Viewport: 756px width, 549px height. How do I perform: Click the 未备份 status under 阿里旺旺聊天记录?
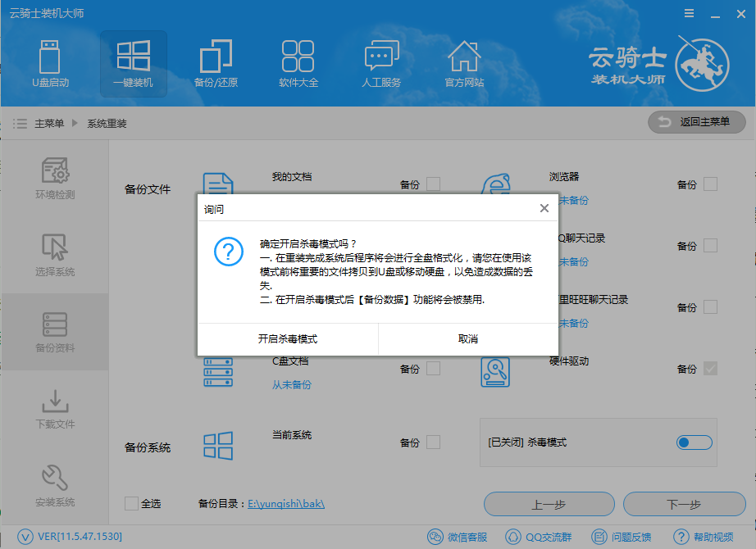(x=574, y=323)
